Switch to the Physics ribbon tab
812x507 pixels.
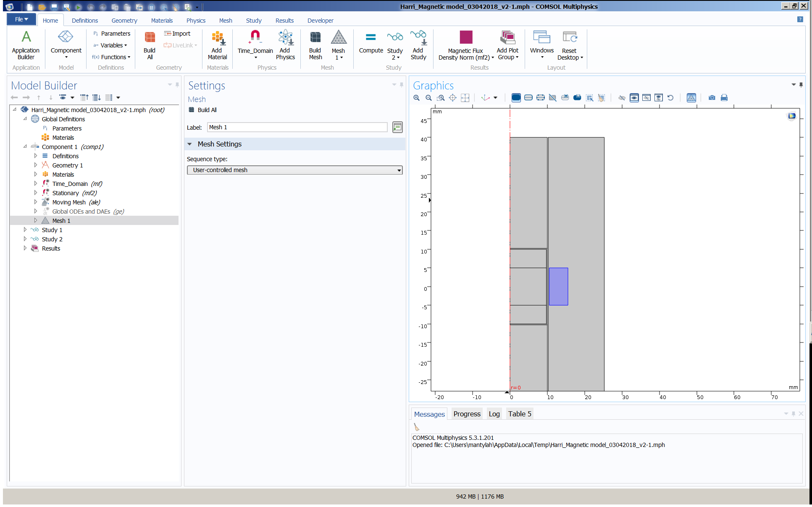point(196,21)
